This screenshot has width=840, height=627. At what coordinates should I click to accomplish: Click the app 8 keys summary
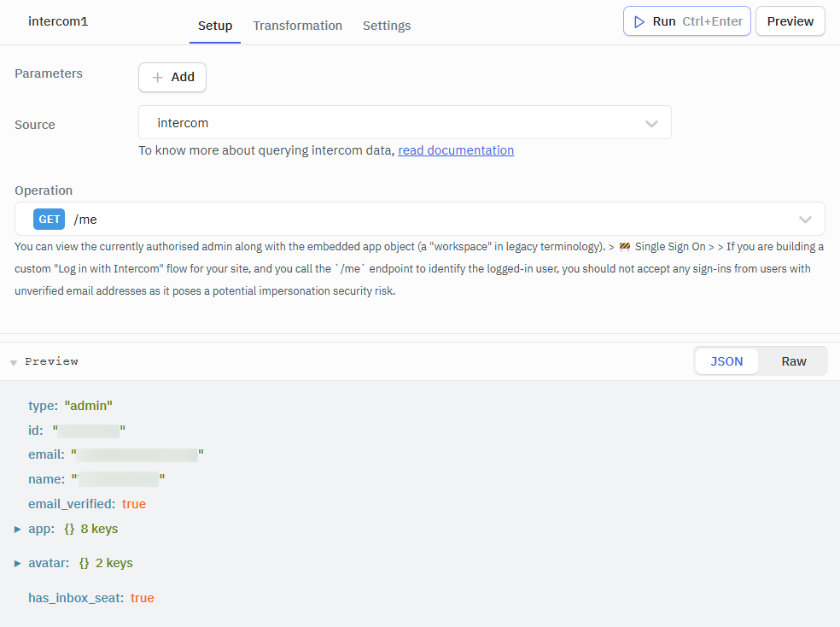point(91,530)
